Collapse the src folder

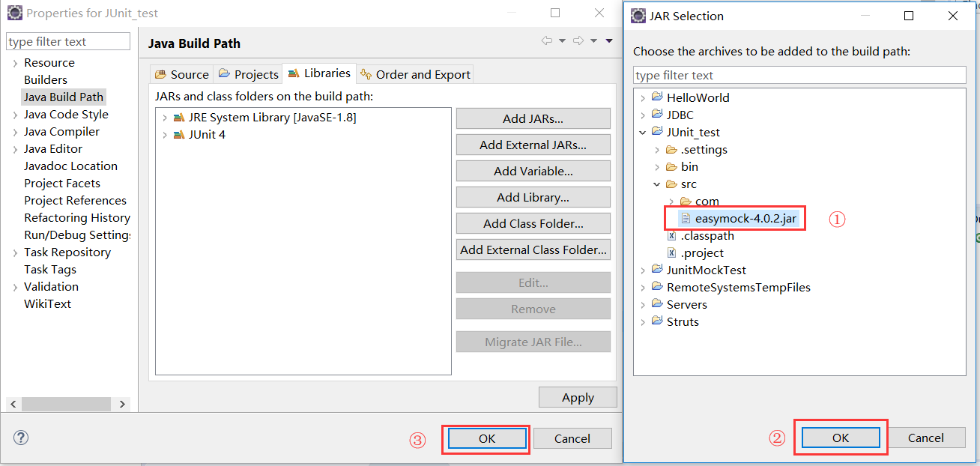657,184
